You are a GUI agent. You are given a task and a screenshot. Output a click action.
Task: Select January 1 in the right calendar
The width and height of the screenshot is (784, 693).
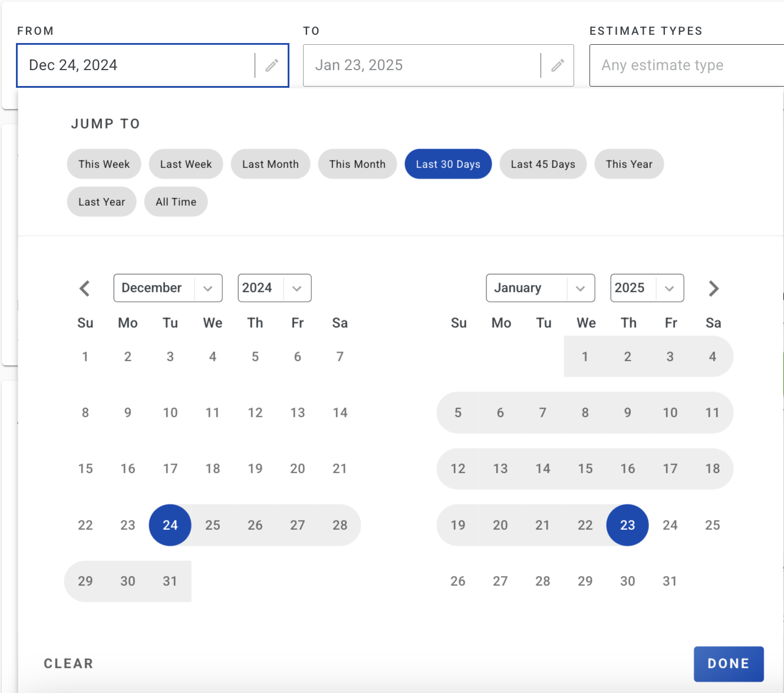(x=585, y=357)
